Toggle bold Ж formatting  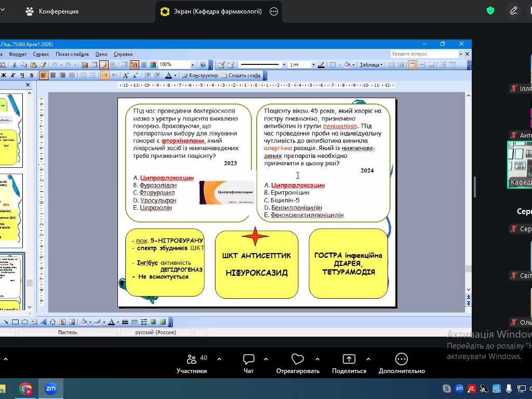[x=4, y=75]
